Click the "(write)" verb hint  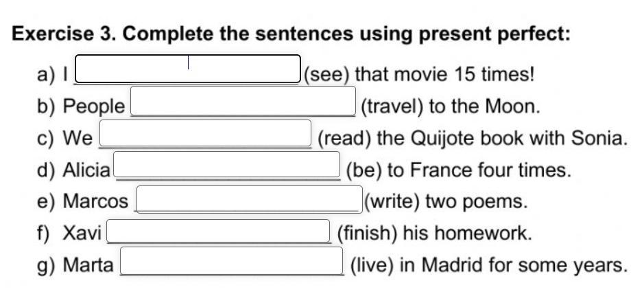(392, 202)
